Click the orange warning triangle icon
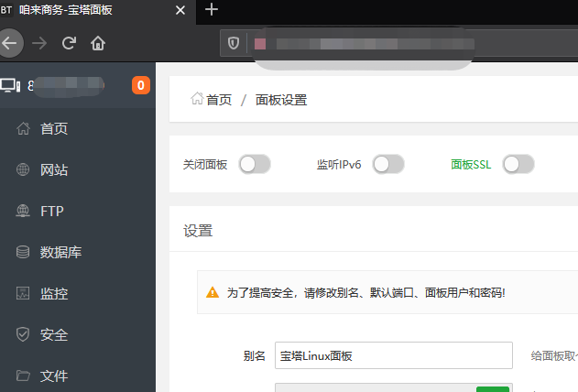Image resolution: width=578 pixels, height=392 pixels. click(x=213, y=292)
